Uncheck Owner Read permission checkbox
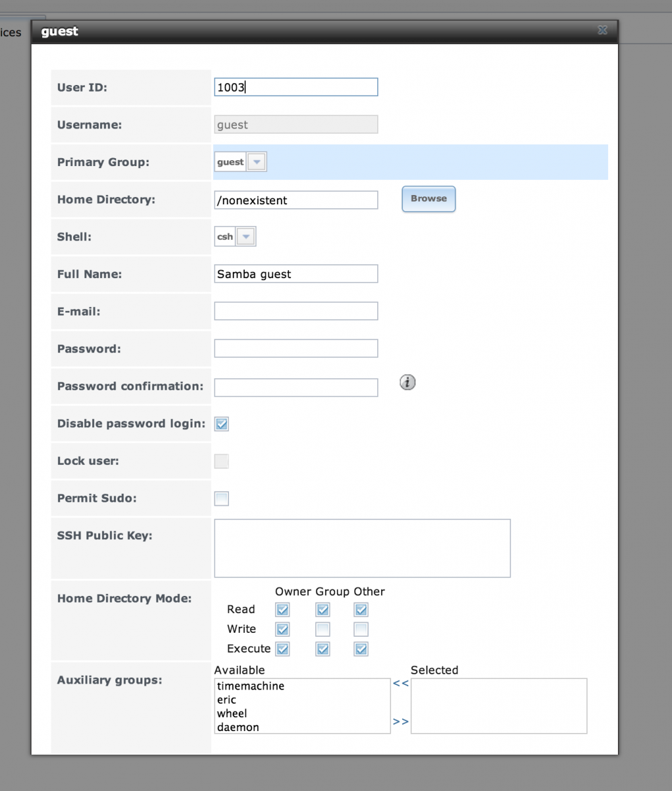The height and width of the screenshot is (791, 672). coord(283,610)
